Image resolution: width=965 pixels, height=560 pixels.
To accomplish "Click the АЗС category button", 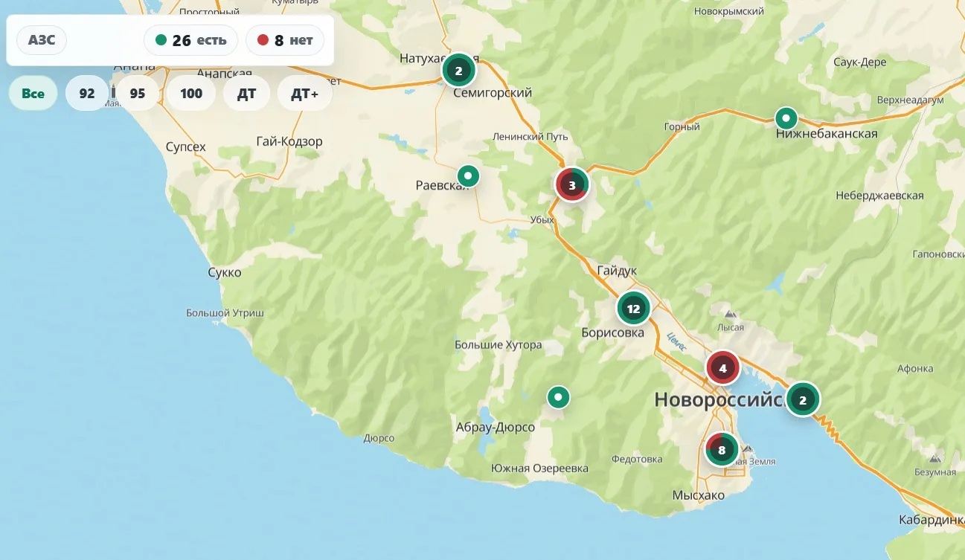I will click(42, 40).
